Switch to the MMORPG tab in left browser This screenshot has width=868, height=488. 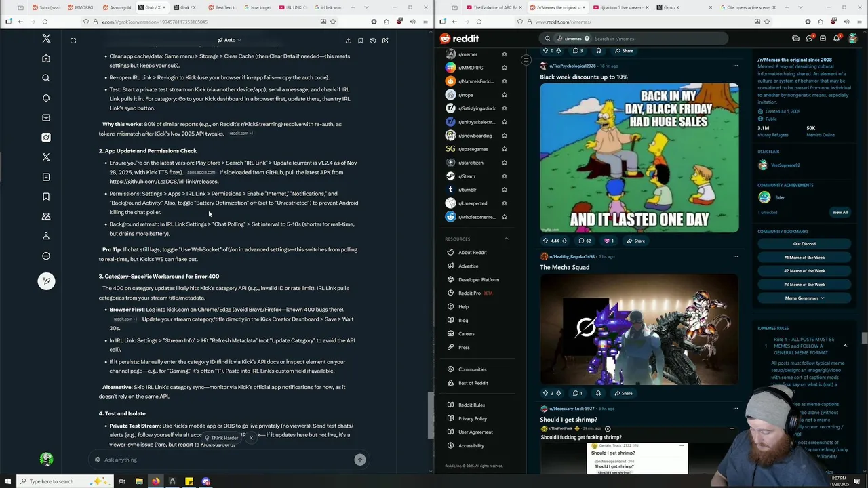83,7
